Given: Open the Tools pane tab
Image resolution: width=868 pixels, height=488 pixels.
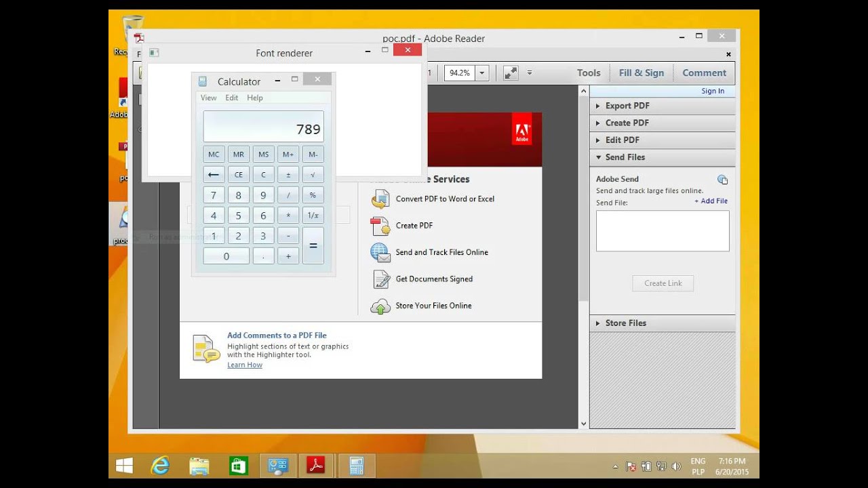Looking at the screenshot, I should pyautogui.click(x=589, y=73).
